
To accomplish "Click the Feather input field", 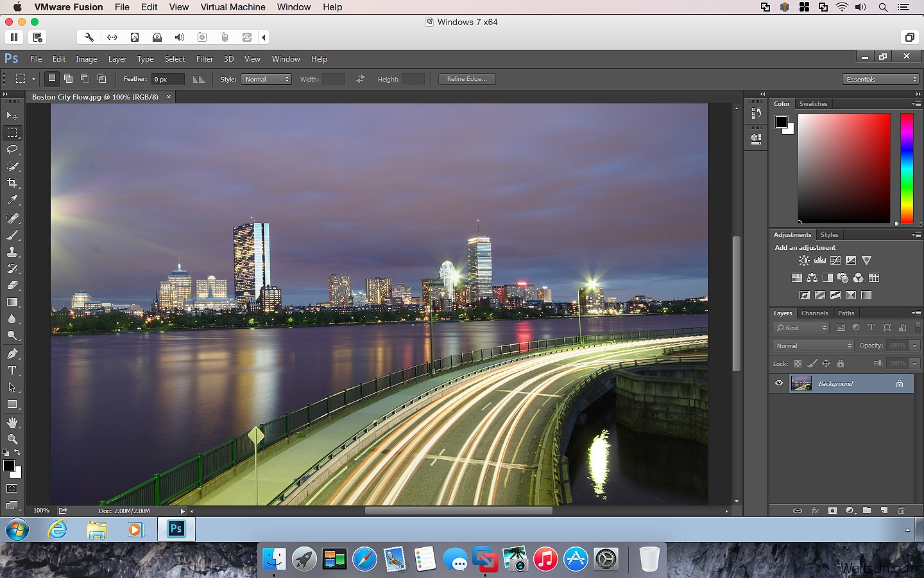I will point(168,79).
